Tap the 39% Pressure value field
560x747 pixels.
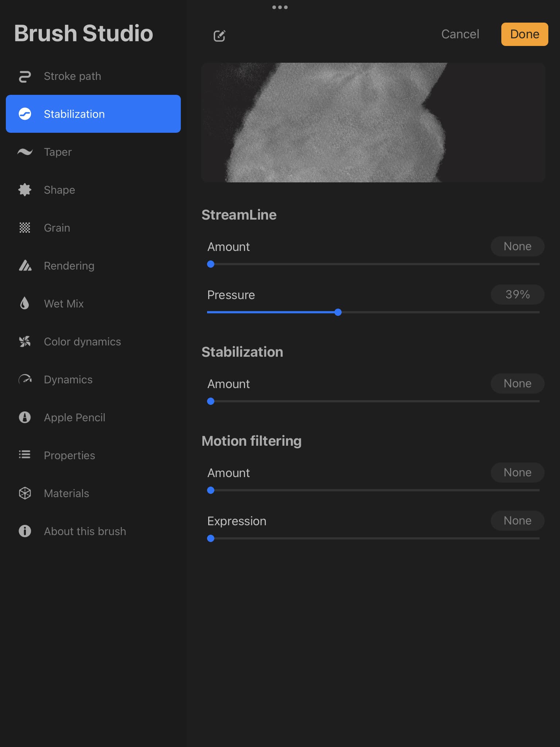(517, 294)
